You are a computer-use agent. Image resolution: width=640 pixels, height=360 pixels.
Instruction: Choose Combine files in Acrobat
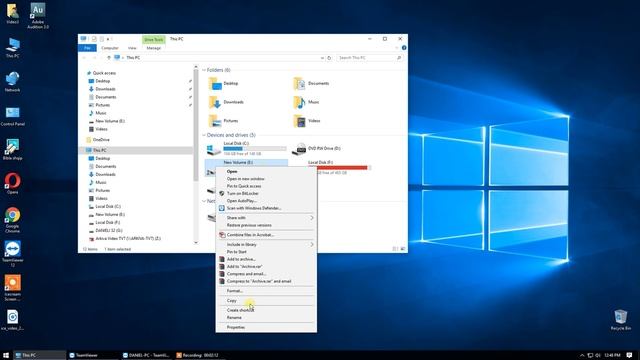pos(266,235)
